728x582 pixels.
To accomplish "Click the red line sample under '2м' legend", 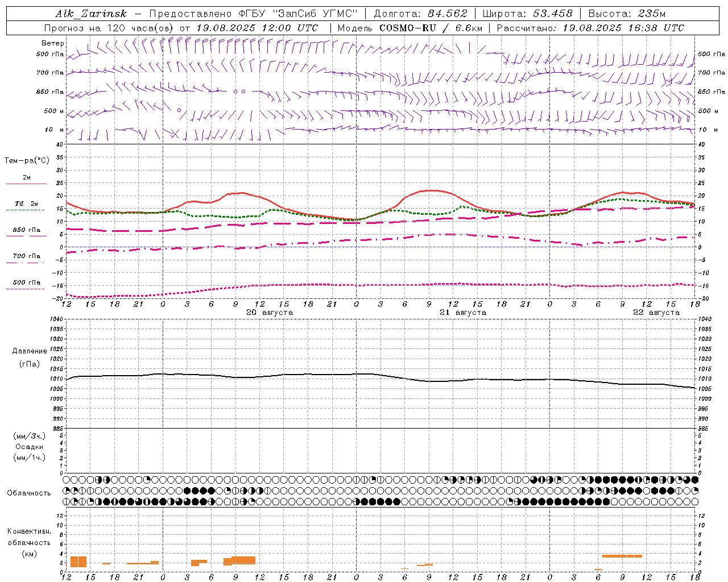I will (27, 184).
